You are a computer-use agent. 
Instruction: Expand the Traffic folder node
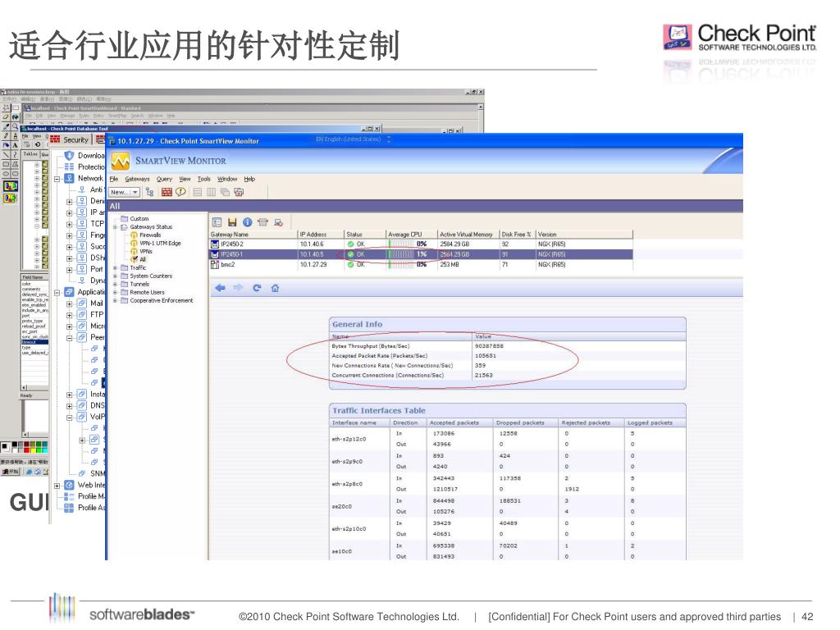tap(115, 268)
